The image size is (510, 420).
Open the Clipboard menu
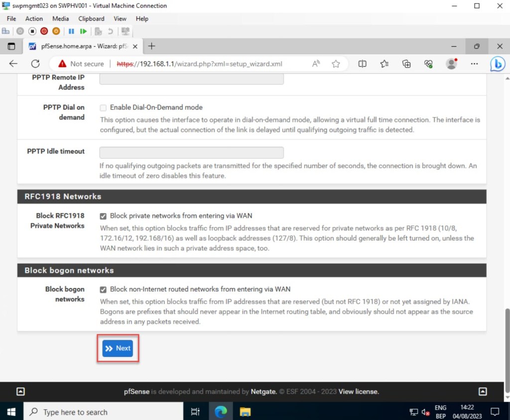point(91,18)
